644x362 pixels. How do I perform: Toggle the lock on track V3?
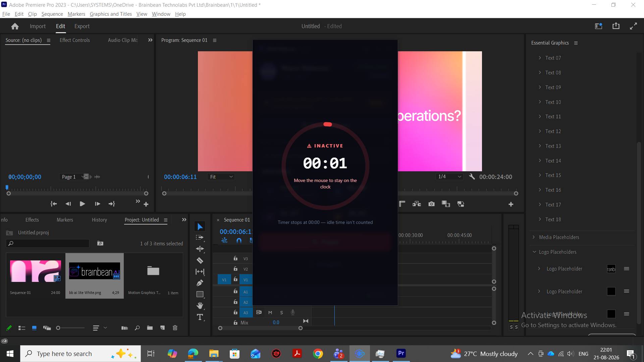tap(235, 258)
